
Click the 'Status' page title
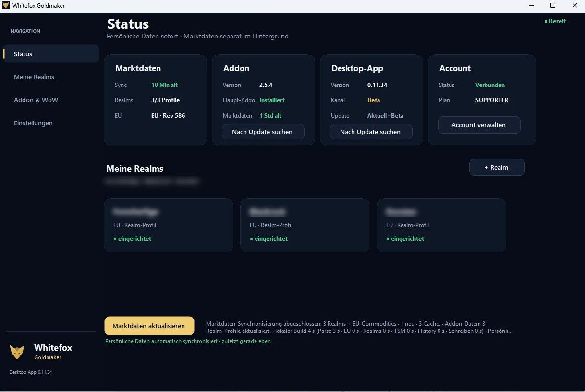[x=128, y=24]
